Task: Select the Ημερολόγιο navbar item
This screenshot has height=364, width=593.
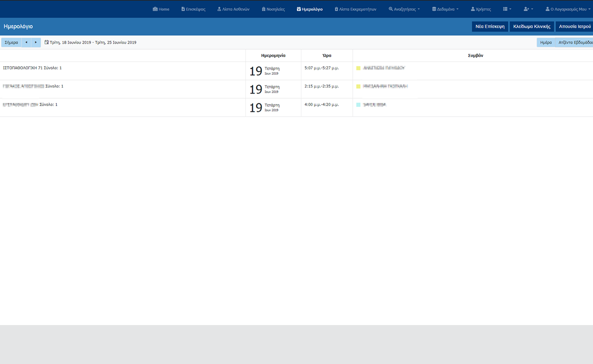Action: [x=310, y=9]
